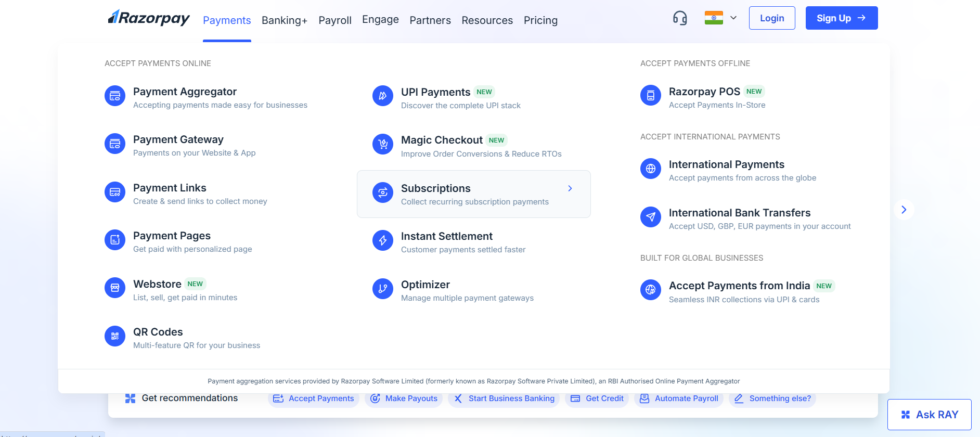980x437 pixels.
Task: Click 'Manage multiple payment gateways' text
Action: point(467,298)
